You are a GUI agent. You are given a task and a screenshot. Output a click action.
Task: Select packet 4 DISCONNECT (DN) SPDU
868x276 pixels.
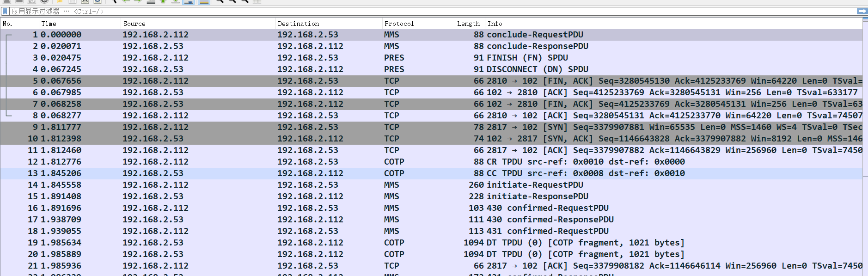pos(416,69)
